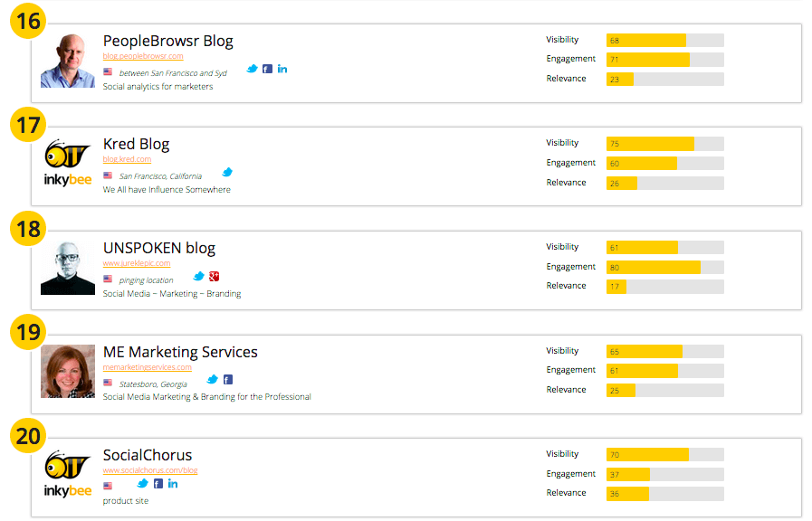Image resolution: width=812 pixels, height=521 pixels.
Task: Click PeopleBrowsr Blog's Twitter icon
Action: 252,69
